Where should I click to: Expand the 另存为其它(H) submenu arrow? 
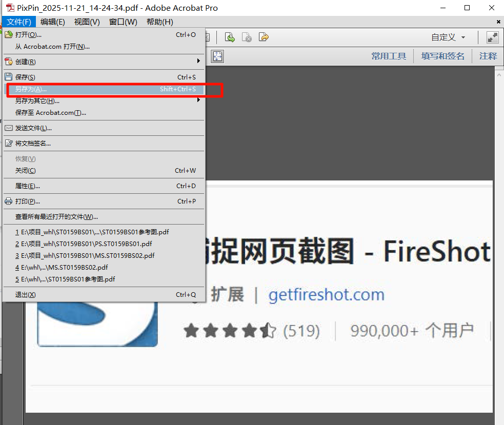(198, 100)
